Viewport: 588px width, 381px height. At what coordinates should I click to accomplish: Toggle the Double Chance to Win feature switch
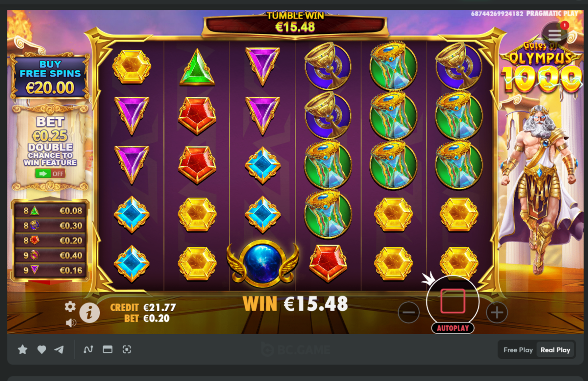(x=50, y=173)
